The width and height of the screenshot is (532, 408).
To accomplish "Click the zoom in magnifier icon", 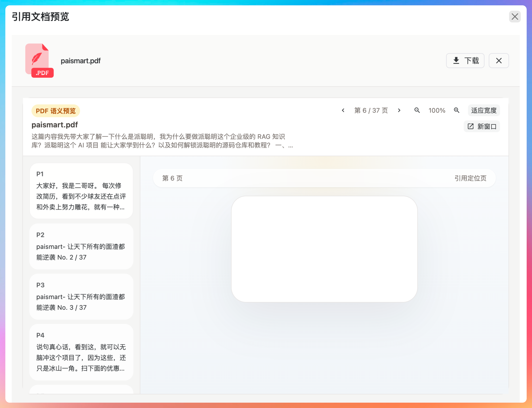I will click(456, 111).
